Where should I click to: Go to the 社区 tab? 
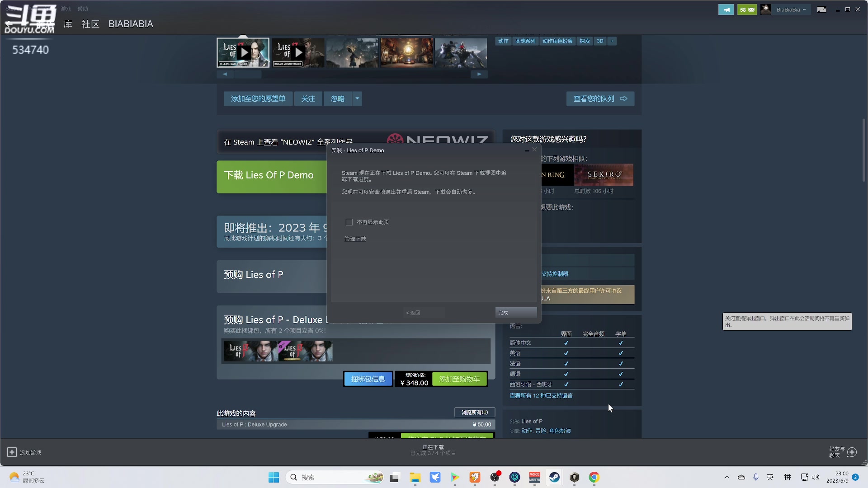coord(90,24)
